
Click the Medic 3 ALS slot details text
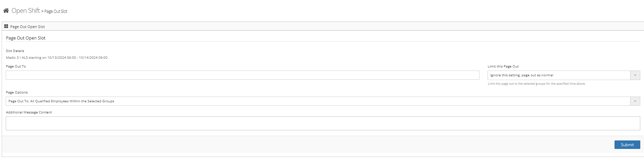(x=57, y=58)
